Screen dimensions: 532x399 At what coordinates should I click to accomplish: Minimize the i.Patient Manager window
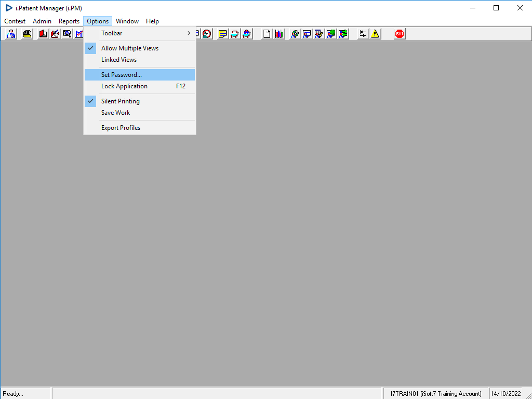click(473, 8)
